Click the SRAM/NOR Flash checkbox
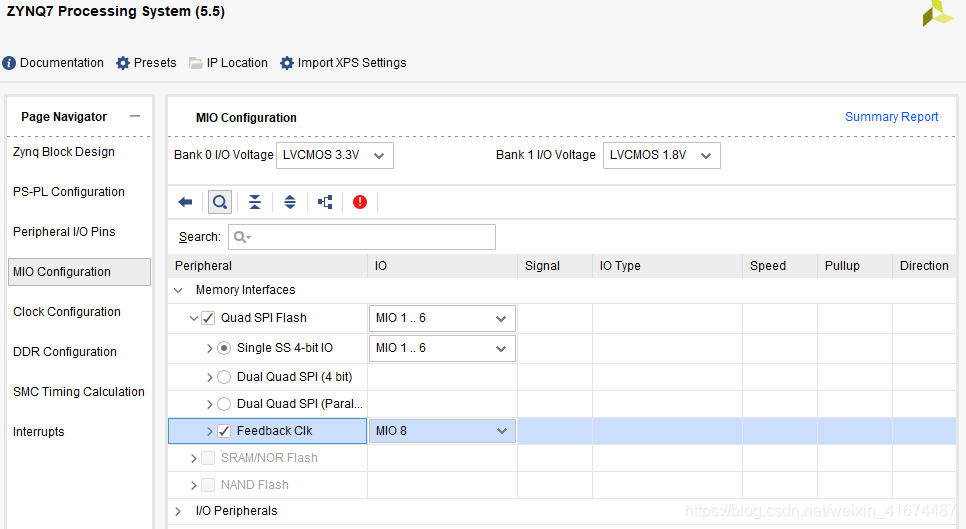Image resolution: width=966 pixels, height=529 pixels. tap(208, 458)
